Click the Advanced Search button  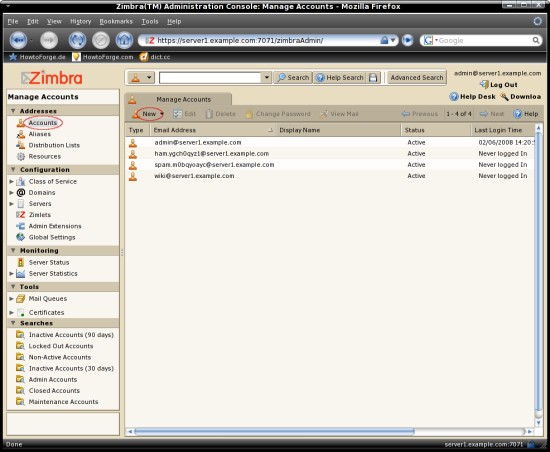pos(417,77)
